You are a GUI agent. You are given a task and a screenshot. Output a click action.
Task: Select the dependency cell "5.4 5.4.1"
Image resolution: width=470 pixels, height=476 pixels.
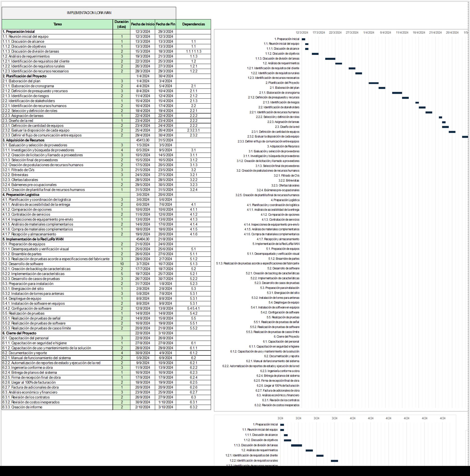pyautogui.click(x=193, y=309)
